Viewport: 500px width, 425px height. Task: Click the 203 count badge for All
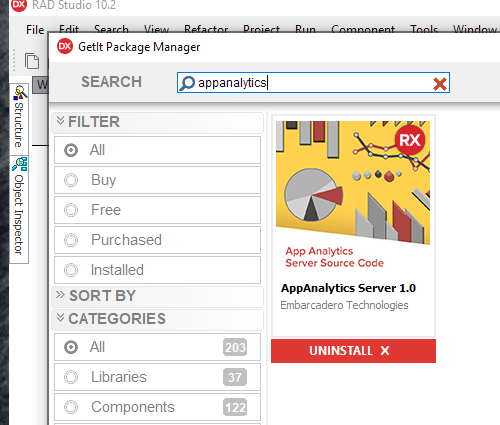[235, 348]
